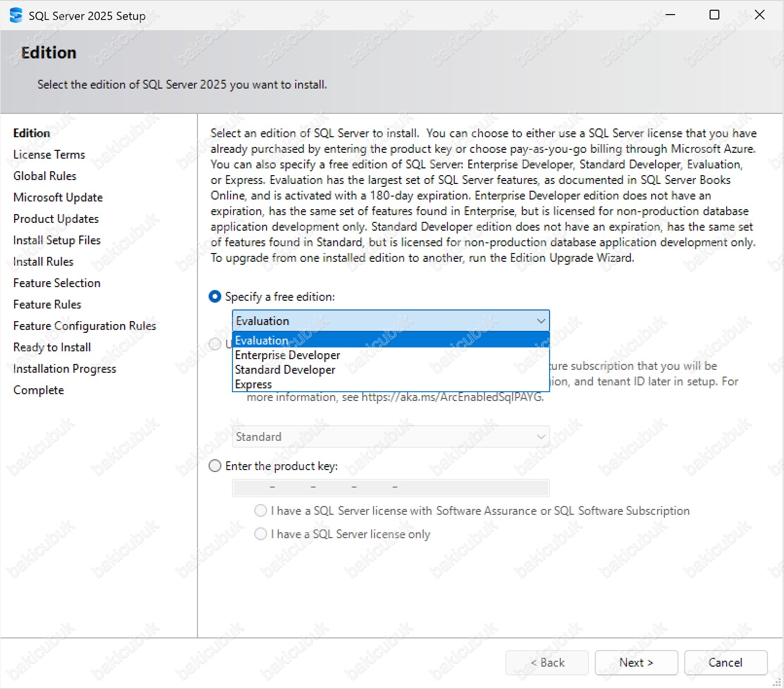Select Feature Selection in the step list

pos(56,283)
